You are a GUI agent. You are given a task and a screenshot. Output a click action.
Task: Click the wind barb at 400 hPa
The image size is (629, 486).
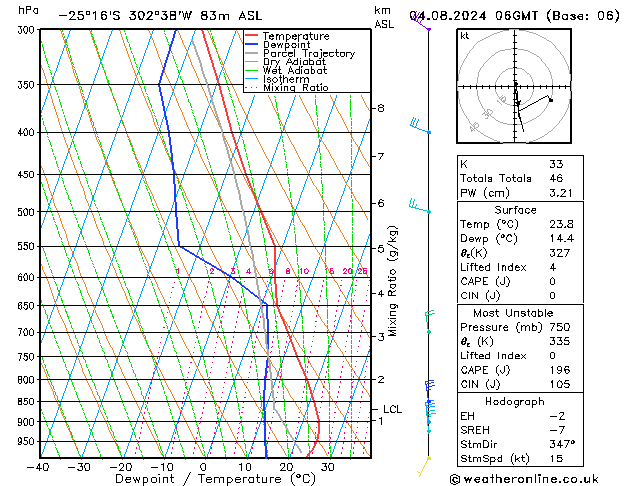420,126
